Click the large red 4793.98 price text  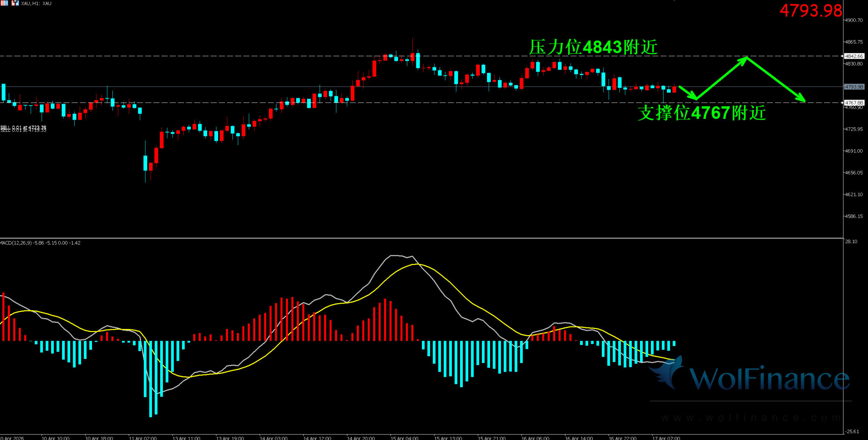tap(810, 11)
